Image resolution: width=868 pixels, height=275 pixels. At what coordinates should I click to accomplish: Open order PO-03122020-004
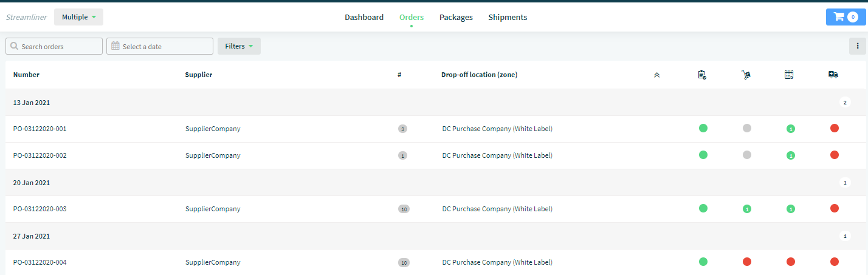tap(40, 262)
